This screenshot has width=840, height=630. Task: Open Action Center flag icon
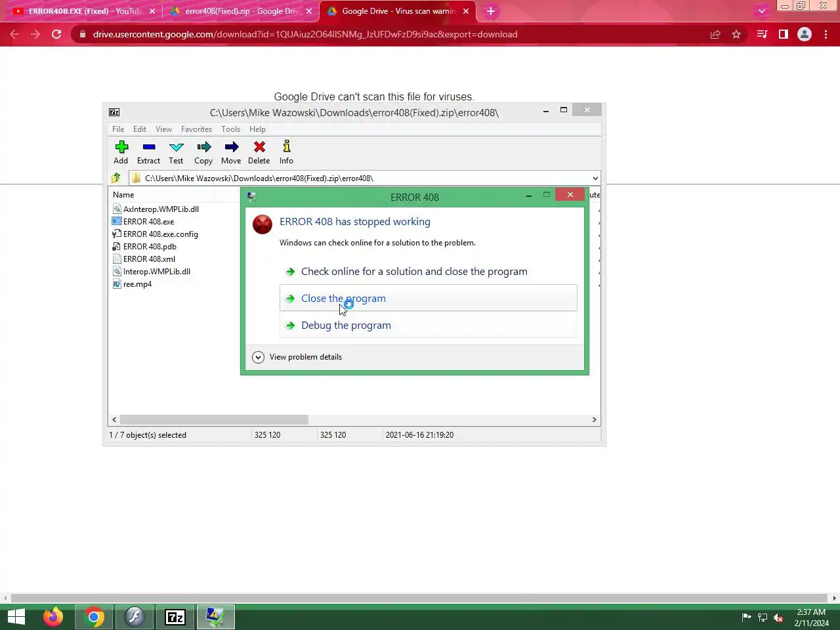pos(746,618)
